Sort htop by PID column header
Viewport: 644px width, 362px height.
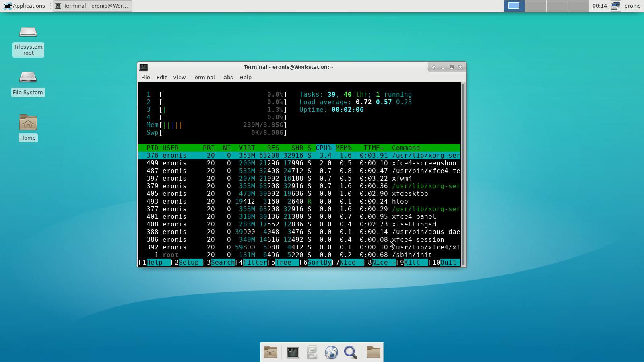pos(152,148)
